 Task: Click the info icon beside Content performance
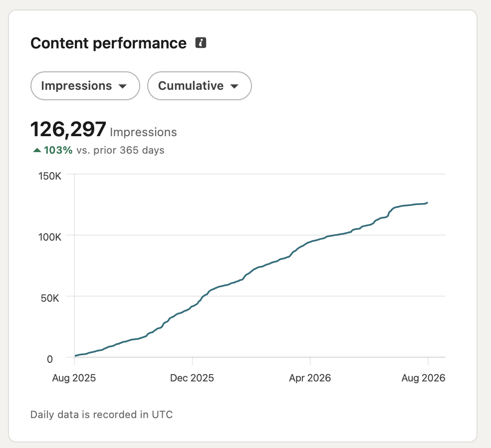coord(201,42)
